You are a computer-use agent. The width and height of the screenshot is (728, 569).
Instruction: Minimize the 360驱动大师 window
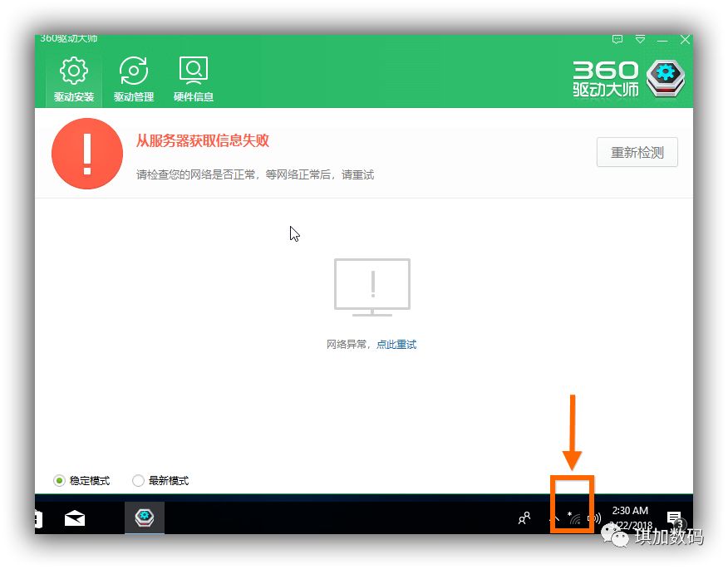662,41
